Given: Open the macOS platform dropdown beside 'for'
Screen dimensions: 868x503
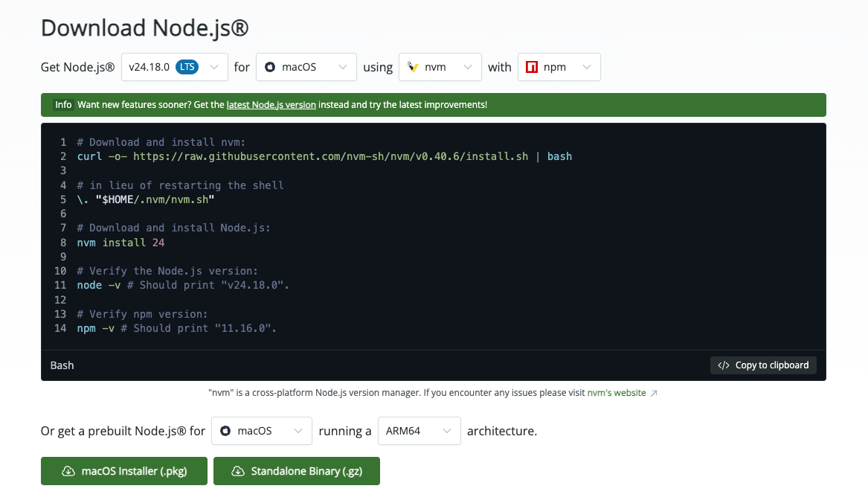Looking at the screenshot, I should (306, 67).
